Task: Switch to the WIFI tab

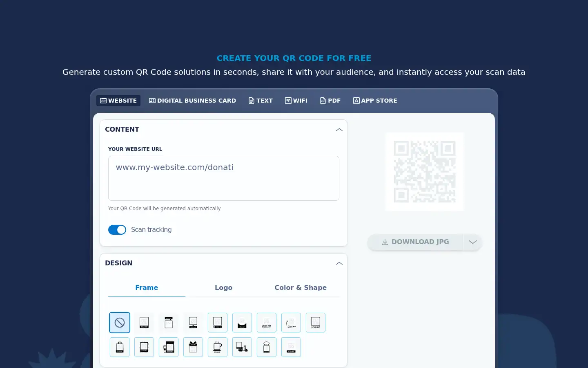Action: point(296,101)
